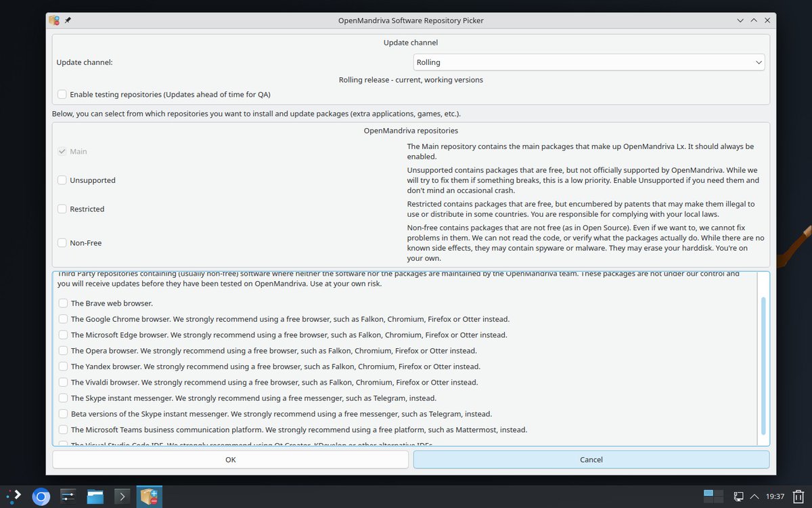
Task: Enable the Unsupported repository
Action: (x=62, y=180)
